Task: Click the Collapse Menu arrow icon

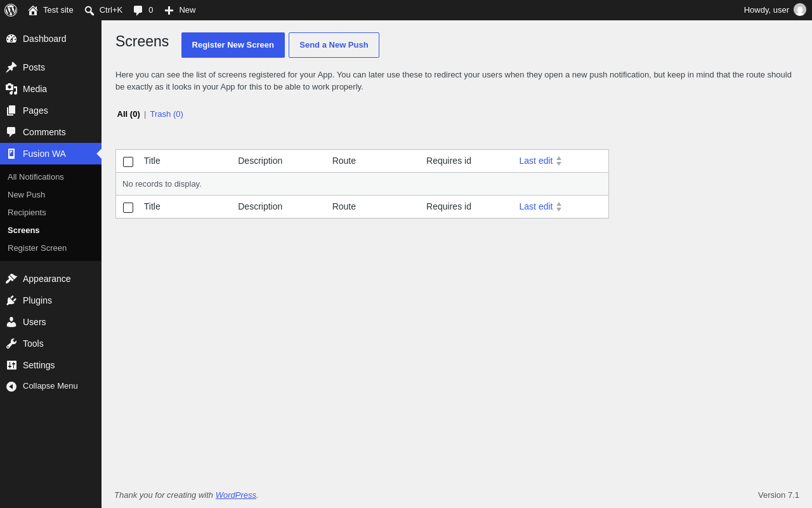Action: point(11,386)
